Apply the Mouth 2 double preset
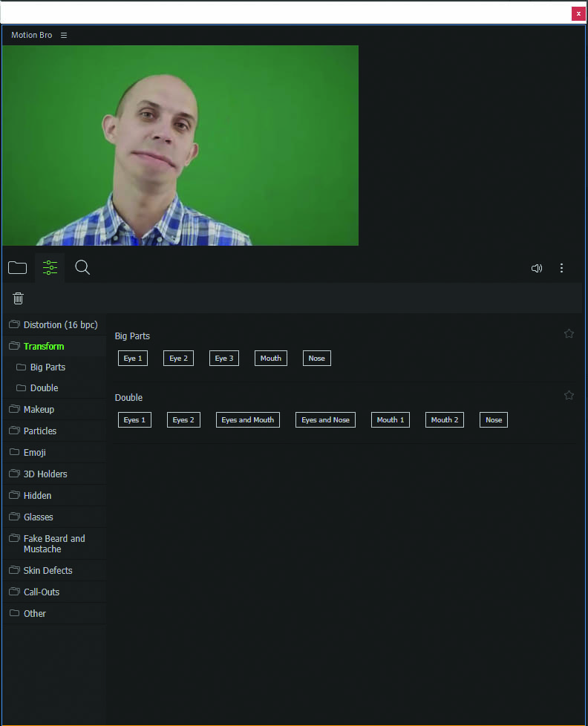Viewport: 588px width, 726px height. click(x=445, y=420)
